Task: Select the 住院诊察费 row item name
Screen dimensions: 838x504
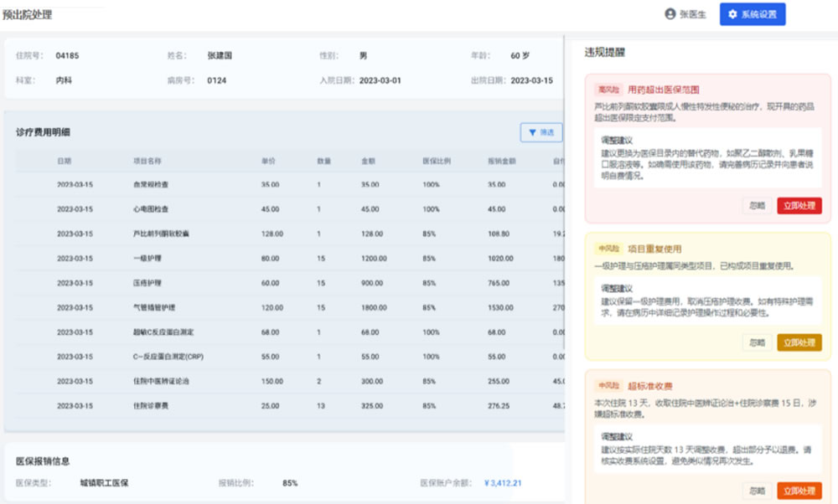Action: (x=151, y=406)
